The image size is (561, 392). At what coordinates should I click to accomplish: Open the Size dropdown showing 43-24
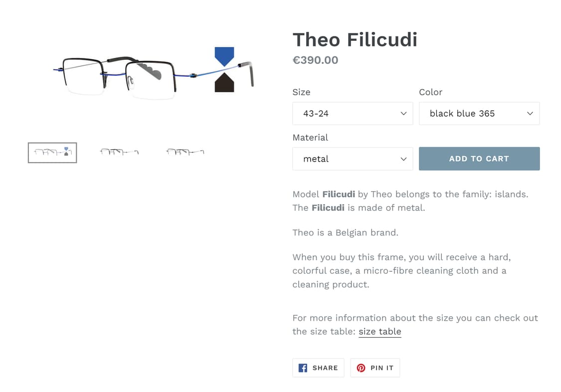point(352,114)
